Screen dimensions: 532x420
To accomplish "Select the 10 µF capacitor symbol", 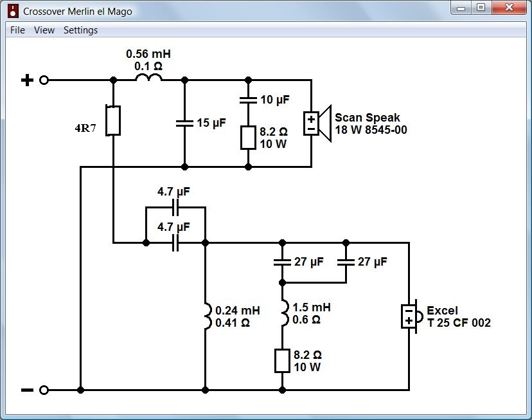I will tap(249, 100).
